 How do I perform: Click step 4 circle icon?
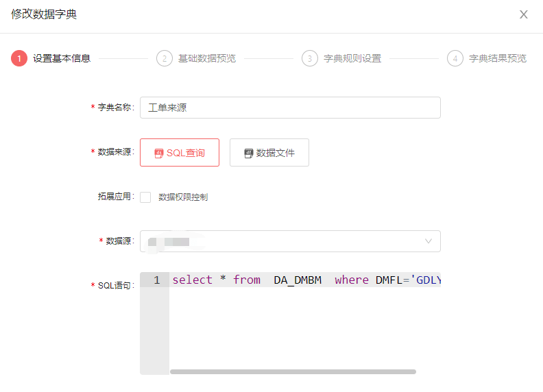point(455,58)
